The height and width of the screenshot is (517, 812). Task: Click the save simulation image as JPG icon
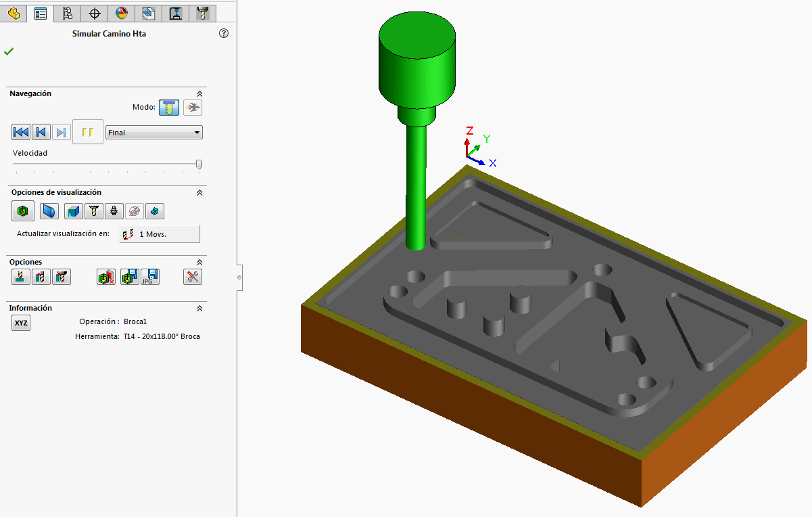[151, 276]
